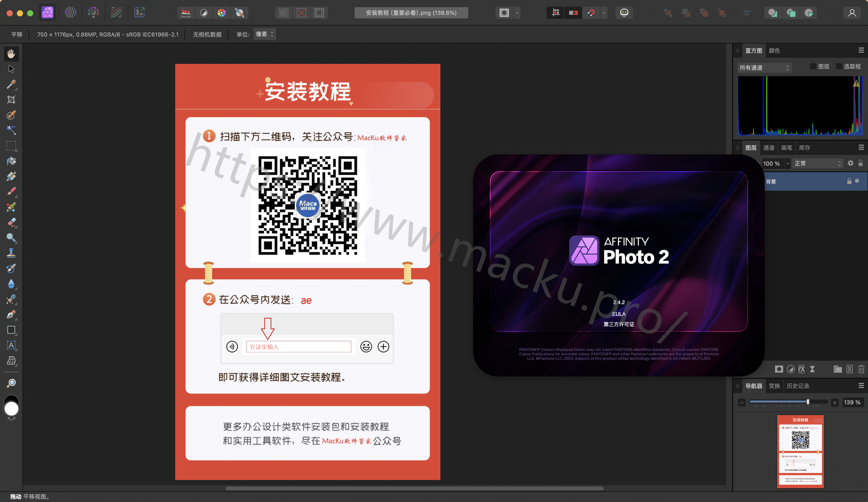This screenshot has width=868, height=502.
Task: Select the Pen tool
Action: (11, 315)
